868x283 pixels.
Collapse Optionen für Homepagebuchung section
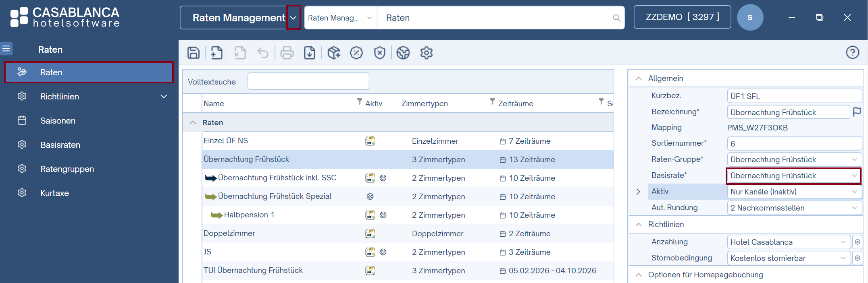pyautogui.click(x=639, y=275)
